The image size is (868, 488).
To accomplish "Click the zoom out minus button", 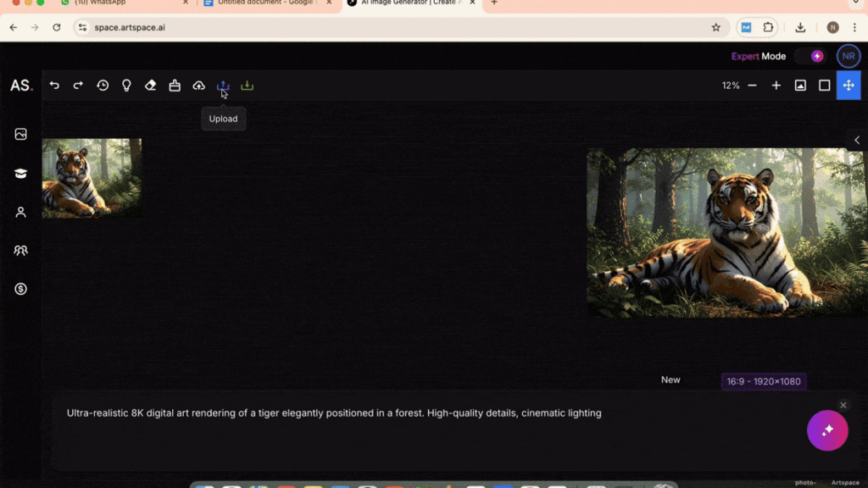I will click(752, 86).
